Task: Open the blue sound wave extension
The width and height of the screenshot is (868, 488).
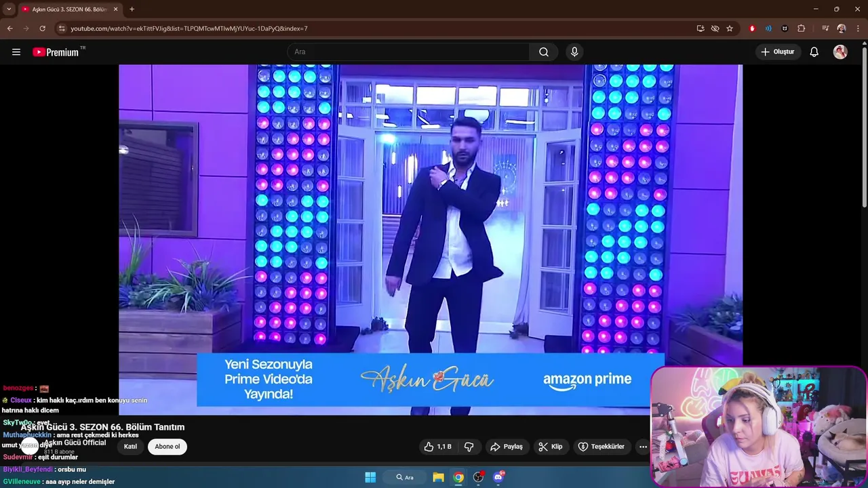Action: [x=768, y=28]
